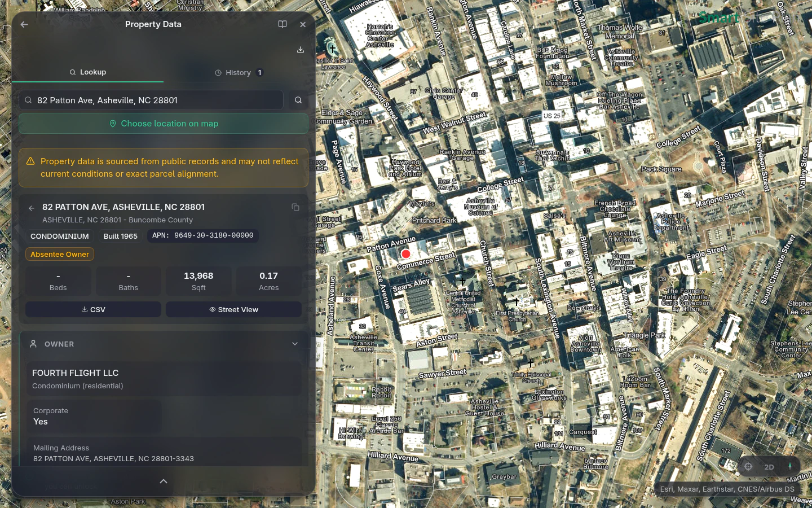This screenshot has height=508, width=812.
Task: Click Rankin Avenue Garage map label
Action: tap(462, 155)
